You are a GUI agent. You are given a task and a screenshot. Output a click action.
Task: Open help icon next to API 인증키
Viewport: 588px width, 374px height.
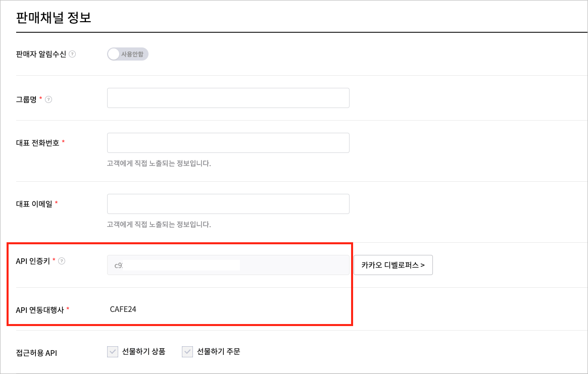pyautogui.click(x=62, y=261)
